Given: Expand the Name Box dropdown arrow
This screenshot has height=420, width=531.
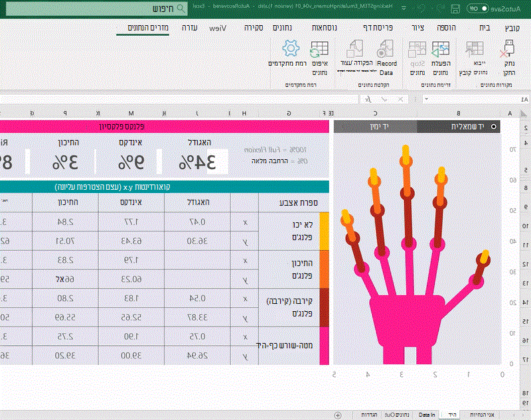Looking at the screenshot, I should pos(426,99).
